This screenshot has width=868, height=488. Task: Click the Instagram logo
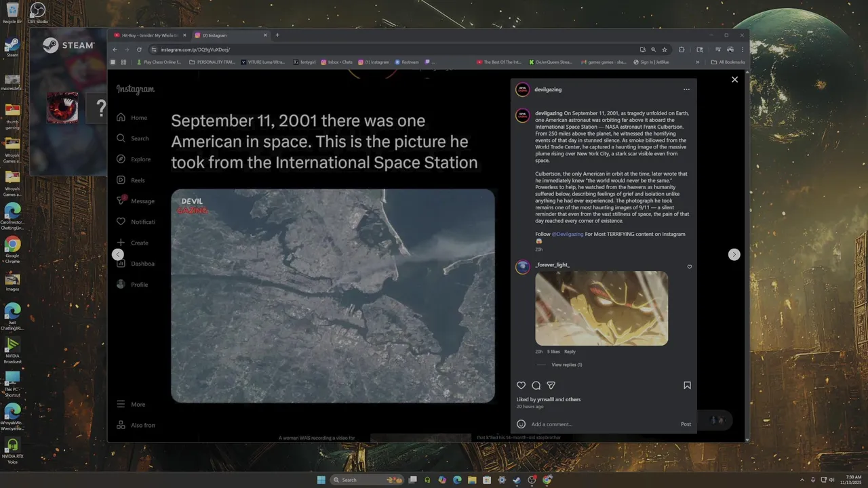click(x=135, y=89)
